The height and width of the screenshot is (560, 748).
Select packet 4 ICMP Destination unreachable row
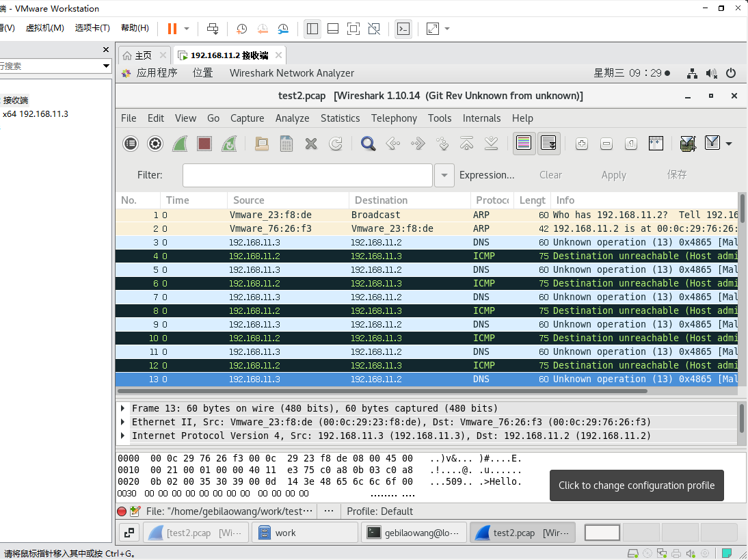[427, 256]
